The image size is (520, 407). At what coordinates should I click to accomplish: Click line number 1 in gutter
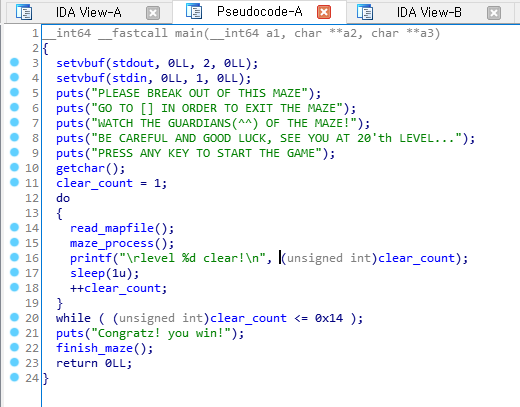click(35, 33)
